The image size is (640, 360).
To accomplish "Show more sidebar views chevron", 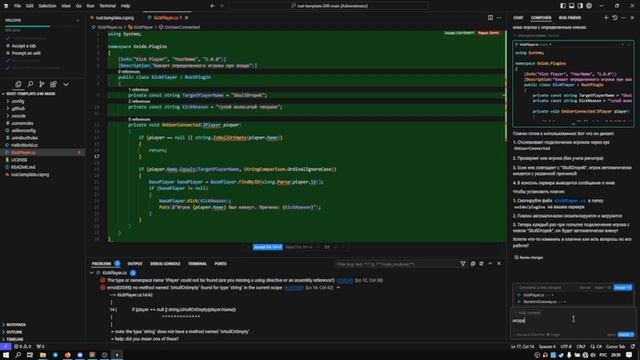I will pyautogui.click(x=66, y=84).
